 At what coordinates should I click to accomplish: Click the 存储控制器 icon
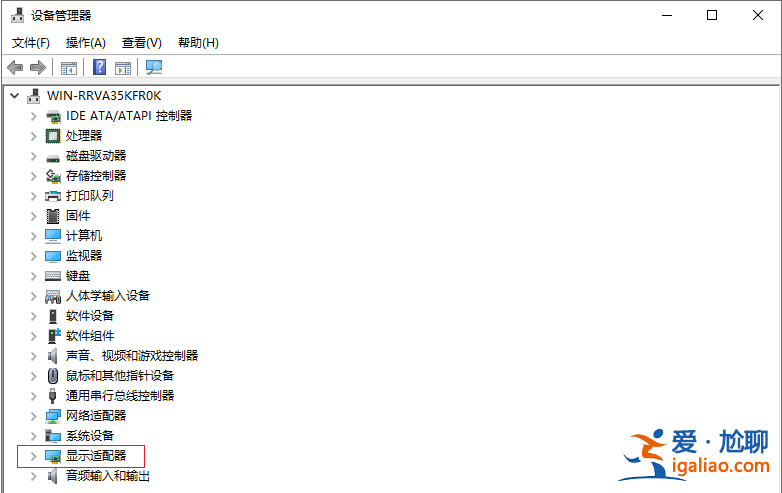pos(53,176)
